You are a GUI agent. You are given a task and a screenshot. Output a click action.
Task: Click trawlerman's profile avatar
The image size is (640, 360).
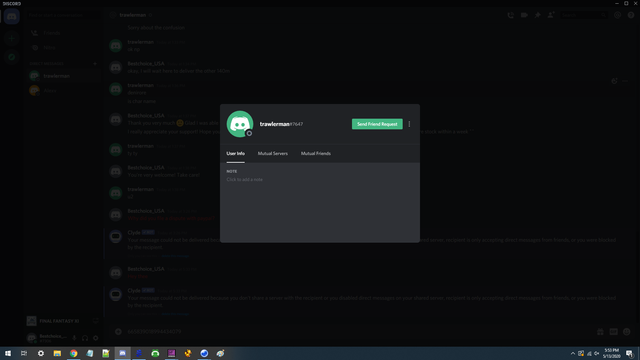(x=240, y=124)
